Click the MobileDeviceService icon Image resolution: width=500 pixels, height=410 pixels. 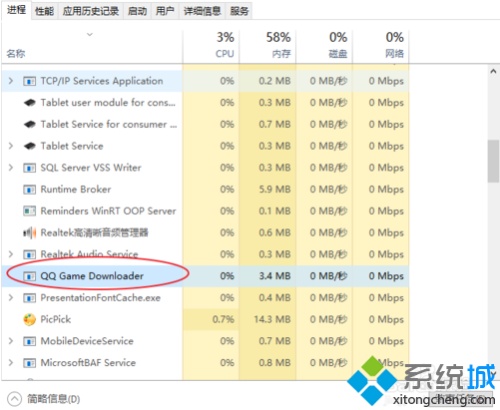29,341
